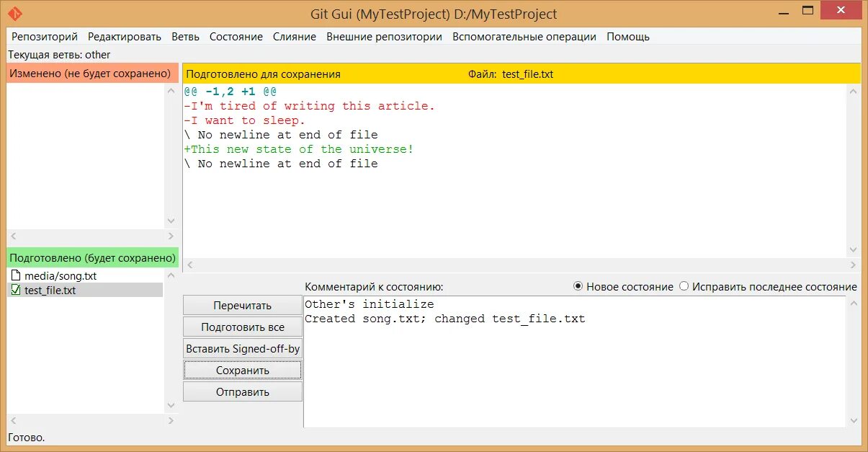
Task: Click the Подготовить все button
Action: [243, 327]
